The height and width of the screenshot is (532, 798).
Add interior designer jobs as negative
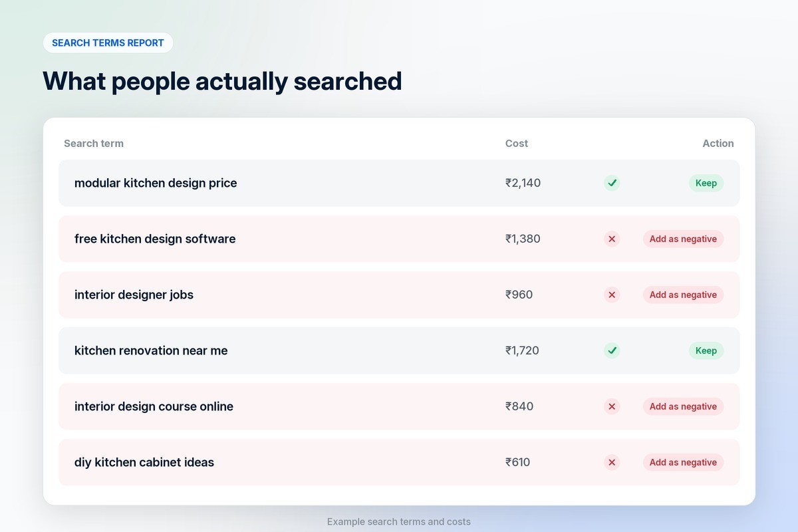[683, 295]
